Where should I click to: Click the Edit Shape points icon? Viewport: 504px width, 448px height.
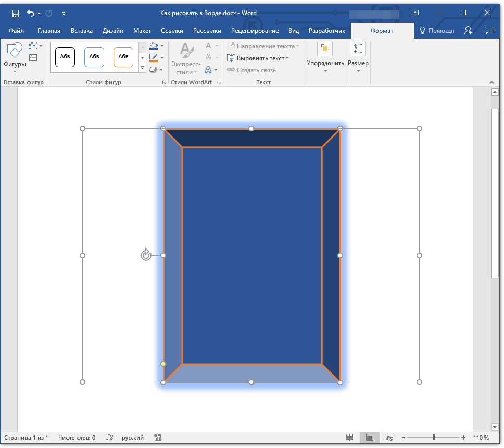click(34, 47)
